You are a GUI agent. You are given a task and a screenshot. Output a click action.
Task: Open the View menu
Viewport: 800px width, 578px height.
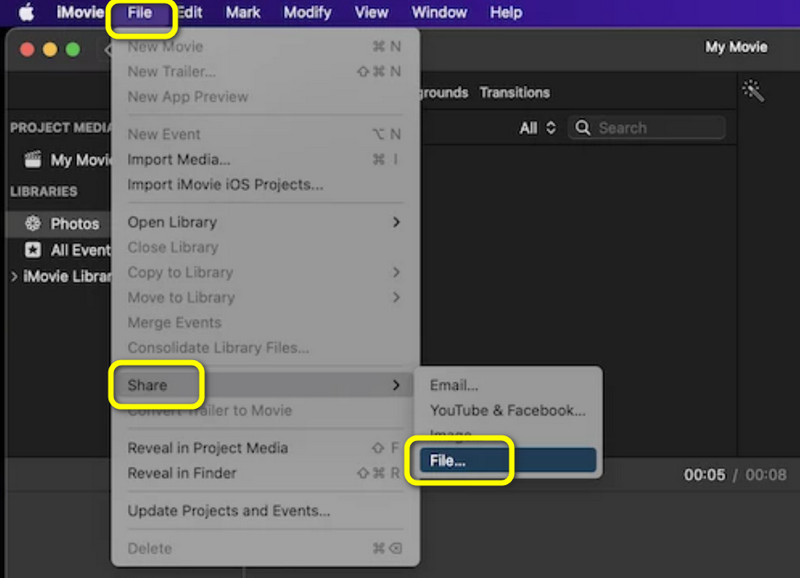tap(371, 12)
